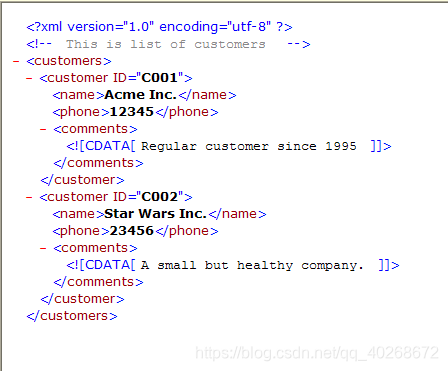
Task: Click the comment 'This is list of customers'
Action: point(166,44)
